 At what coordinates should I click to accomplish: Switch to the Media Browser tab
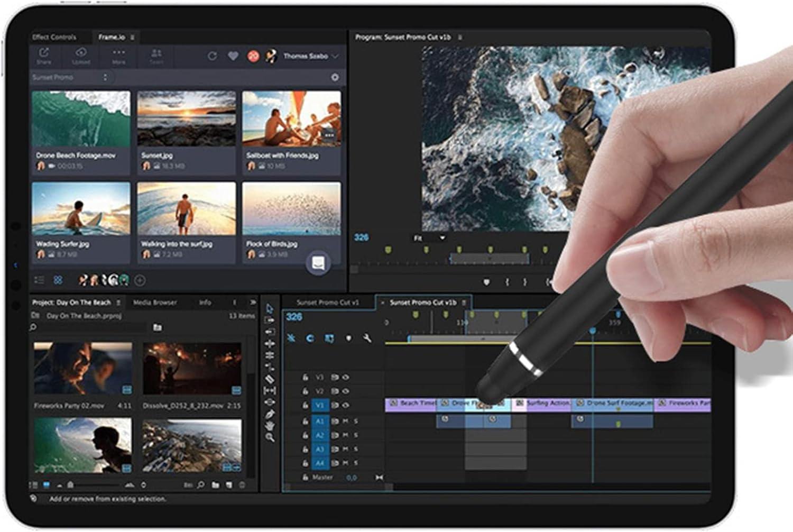click(x=154, y=302)
